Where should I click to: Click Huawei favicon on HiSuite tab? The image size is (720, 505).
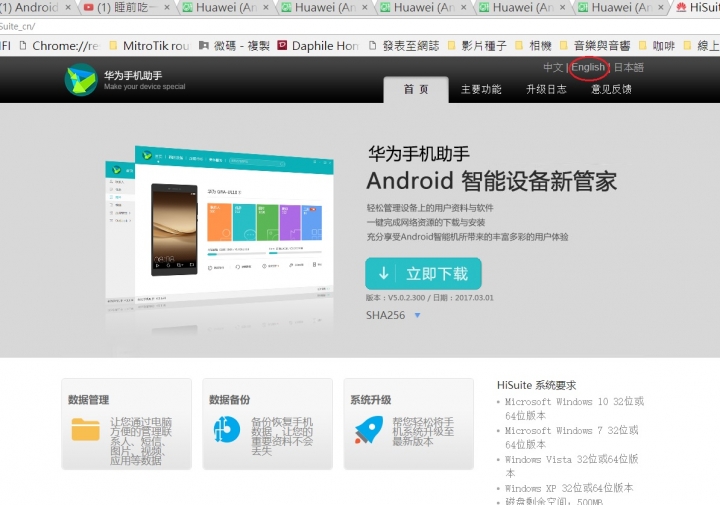point(681,7)
